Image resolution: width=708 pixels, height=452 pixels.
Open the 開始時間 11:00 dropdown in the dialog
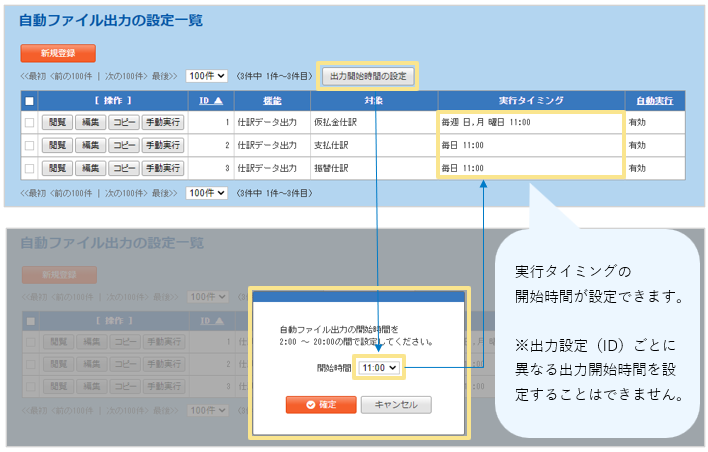(x=380, y=368)
